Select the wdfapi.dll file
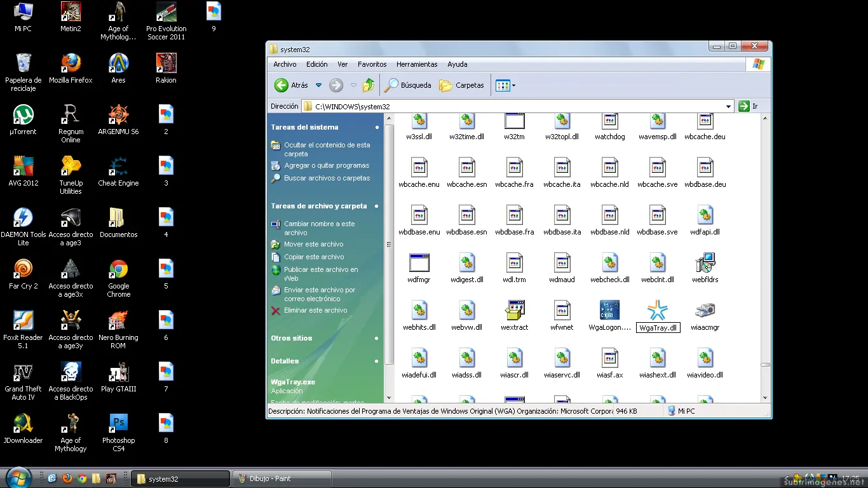 pyautogui.click(x=705, y=220)
